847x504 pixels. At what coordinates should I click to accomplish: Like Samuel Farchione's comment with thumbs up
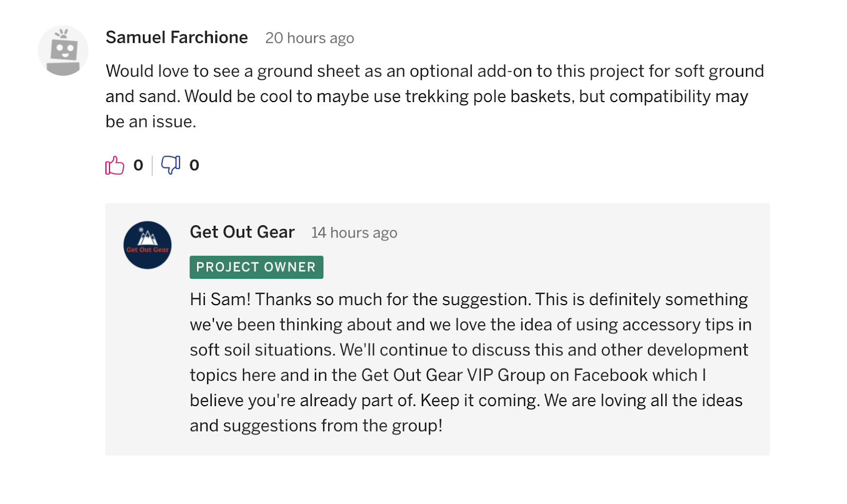tap(114, 166)
